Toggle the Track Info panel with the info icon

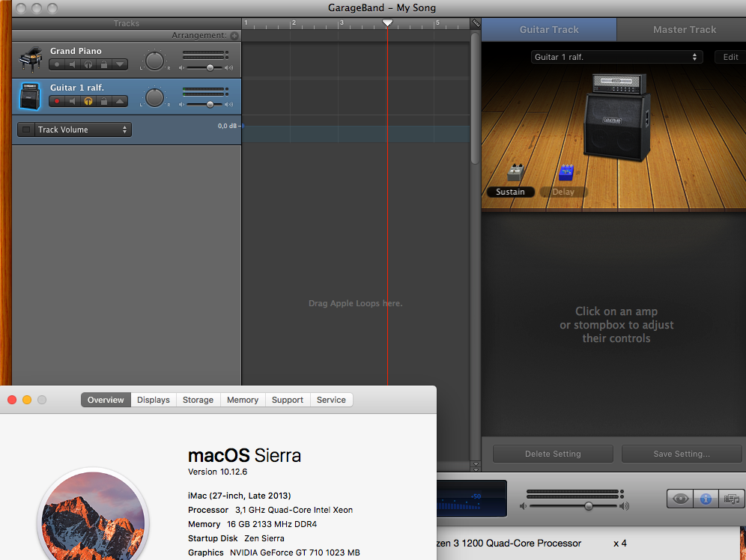(x=706, y=499)
